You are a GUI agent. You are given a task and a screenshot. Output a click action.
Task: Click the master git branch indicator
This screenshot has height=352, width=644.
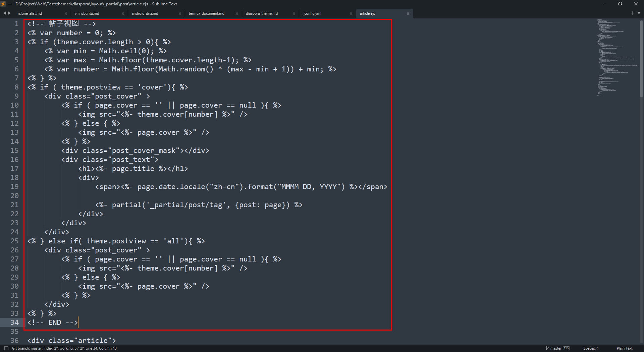(x=557, y=348)
